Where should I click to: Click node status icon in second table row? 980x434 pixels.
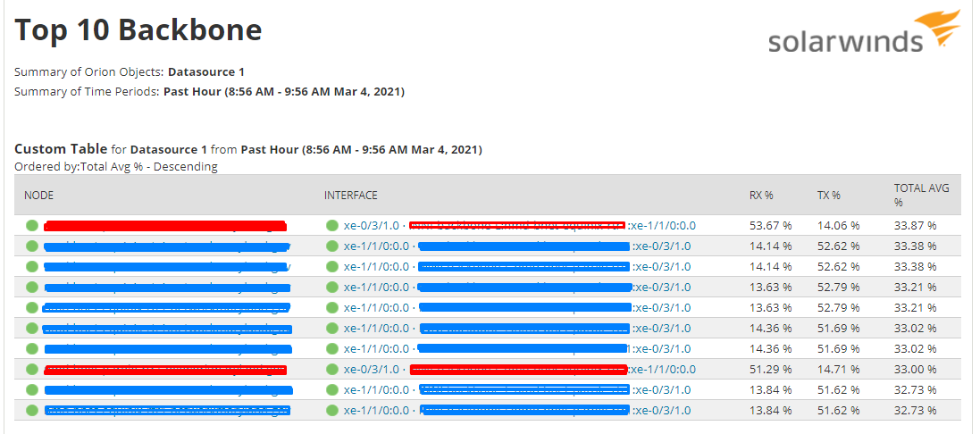(x=32, y=246)
